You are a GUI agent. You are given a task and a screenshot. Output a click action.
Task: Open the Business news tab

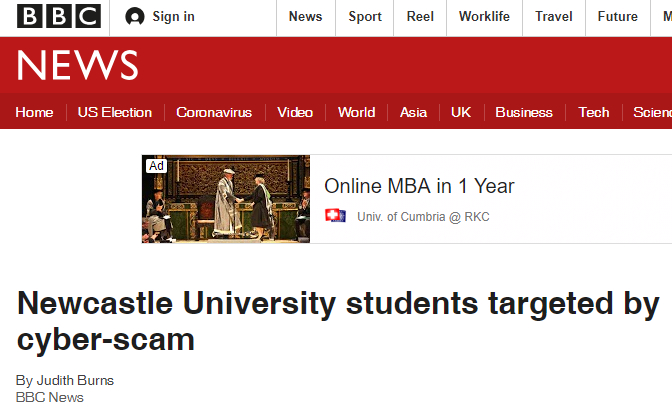pyautogui.click(x=524, y=112)
